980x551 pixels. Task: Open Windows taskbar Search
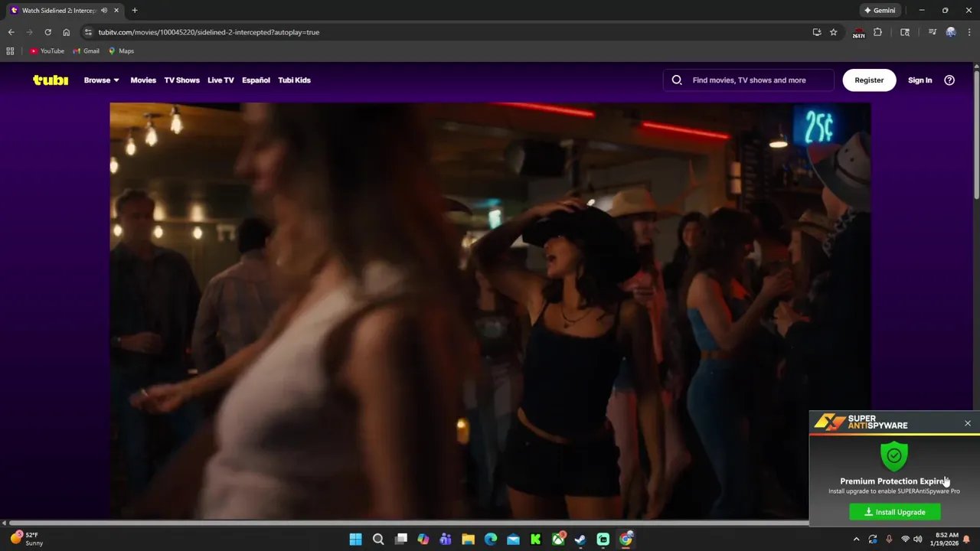pos(378,540)
